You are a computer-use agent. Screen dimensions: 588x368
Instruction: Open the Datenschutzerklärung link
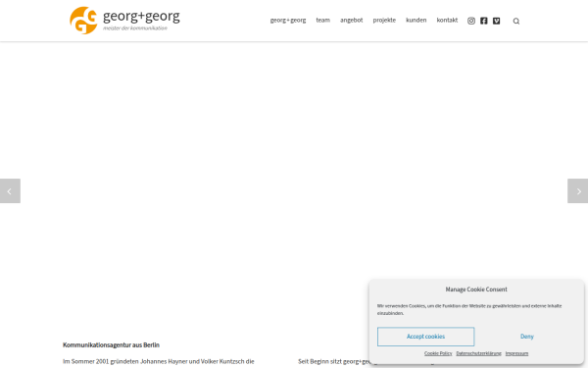pos(478,353)
